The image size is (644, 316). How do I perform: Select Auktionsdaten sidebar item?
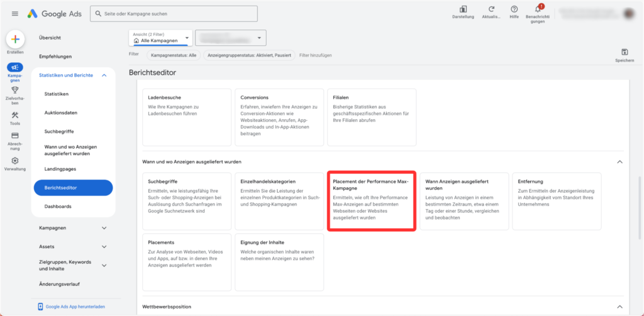click(x=61, y=112)
